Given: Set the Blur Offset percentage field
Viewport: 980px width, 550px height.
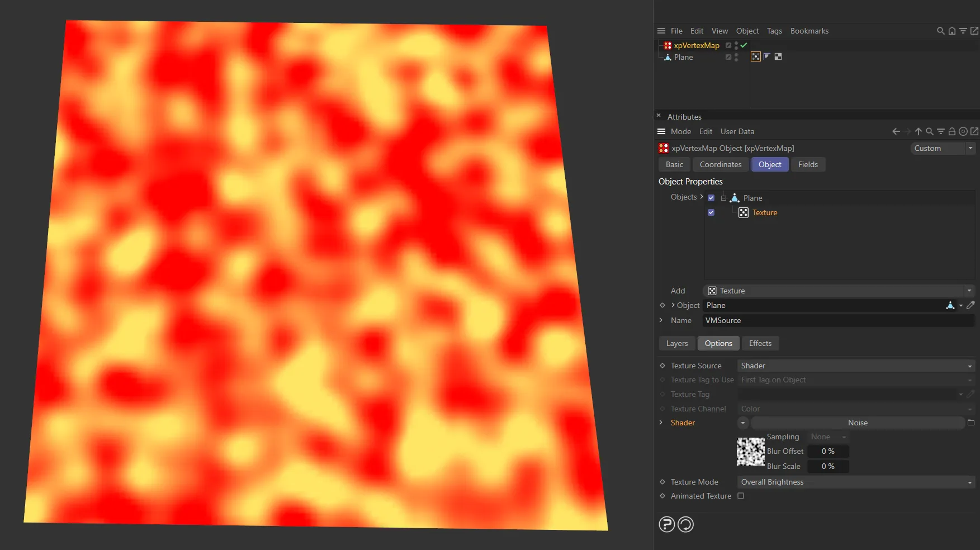Looking at the screenshot, I should tap(827, 451).
